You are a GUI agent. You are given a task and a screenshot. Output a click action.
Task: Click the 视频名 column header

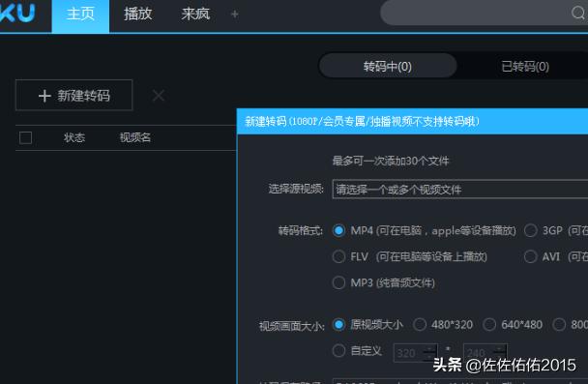coord(135,137)
